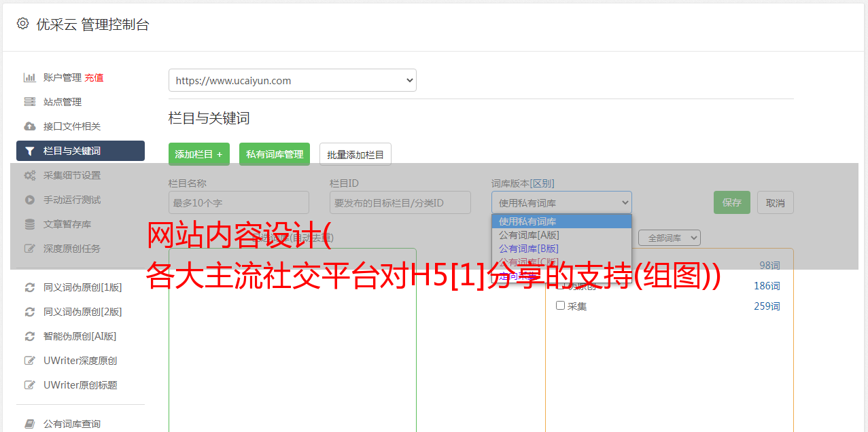Click the 栏目与关键词 page heading
Screen dimensions: 868x432
point(209,118)
